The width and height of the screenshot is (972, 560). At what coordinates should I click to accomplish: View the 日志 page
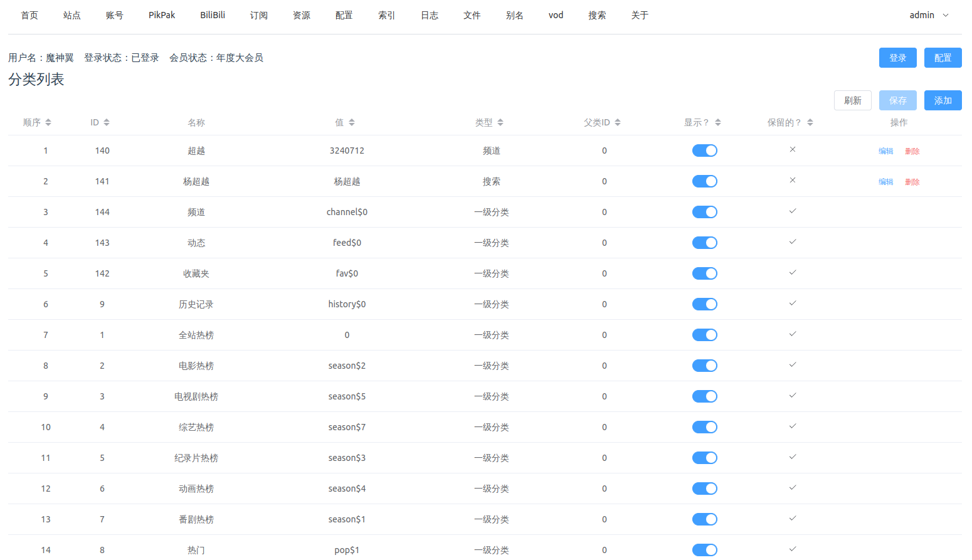pyautogui.click(x=430, y=15)
